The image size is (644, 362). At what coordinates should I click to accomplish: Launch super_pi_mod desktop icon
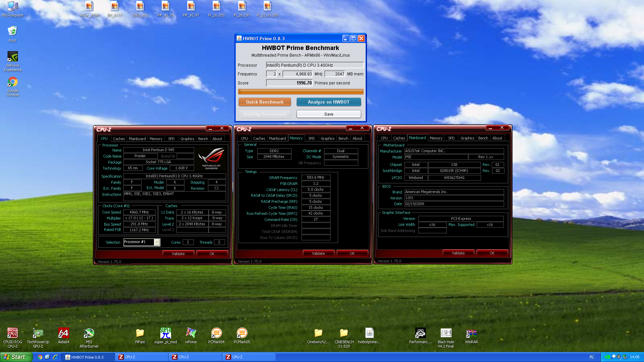click(166, 336)
